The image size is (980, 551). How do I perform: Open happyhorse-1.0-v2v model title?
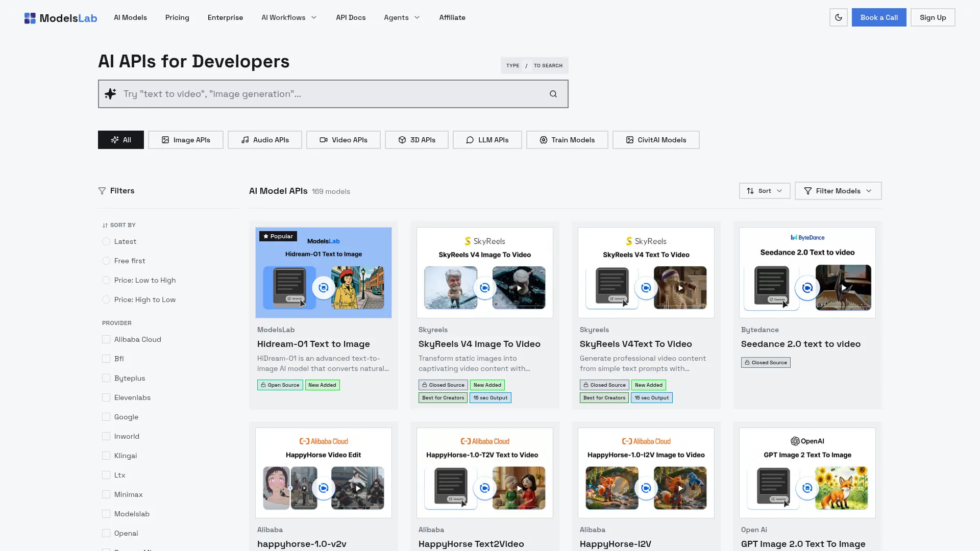302,544
